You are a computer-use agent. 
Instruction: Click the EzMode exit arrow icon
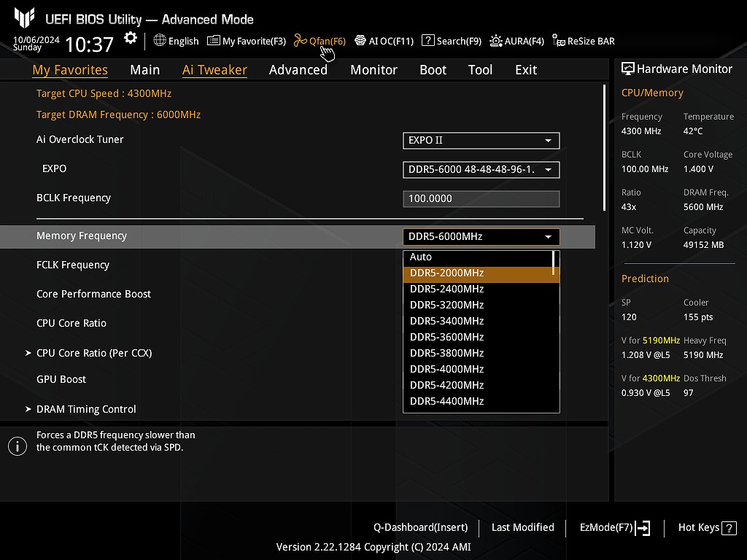coord(643,528)
